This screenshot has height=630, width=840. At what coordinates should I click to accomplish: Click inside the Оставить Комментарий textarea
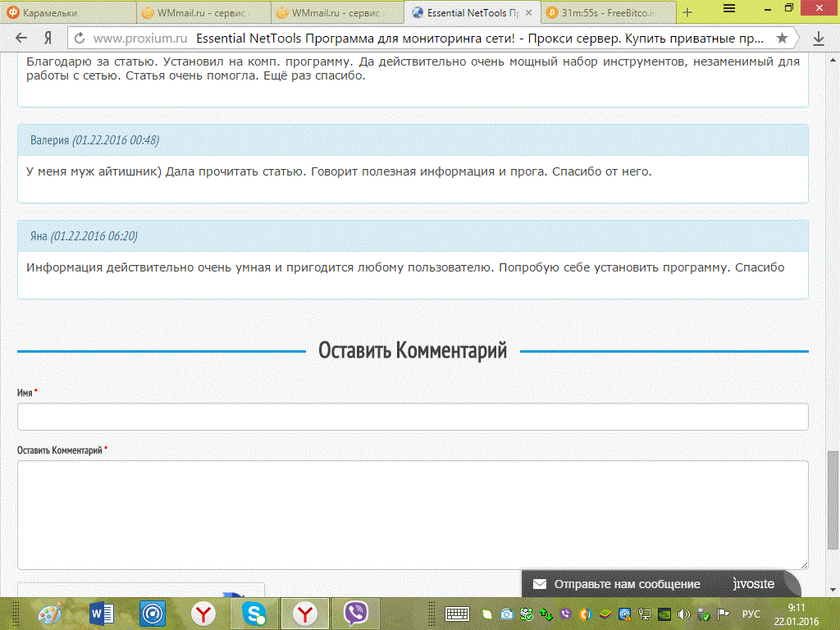point(413,515)
